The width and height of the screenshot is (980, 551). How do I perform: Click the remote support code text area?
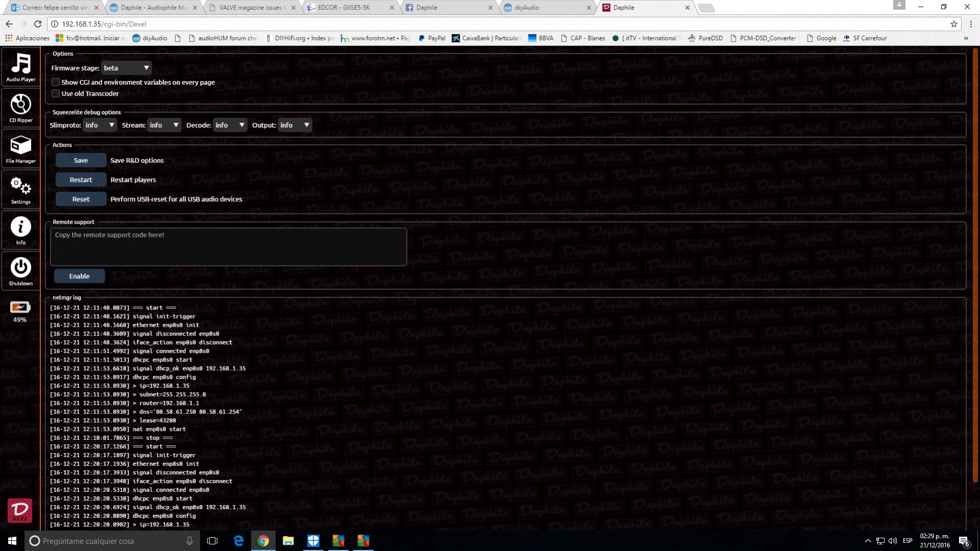point(228,247)
